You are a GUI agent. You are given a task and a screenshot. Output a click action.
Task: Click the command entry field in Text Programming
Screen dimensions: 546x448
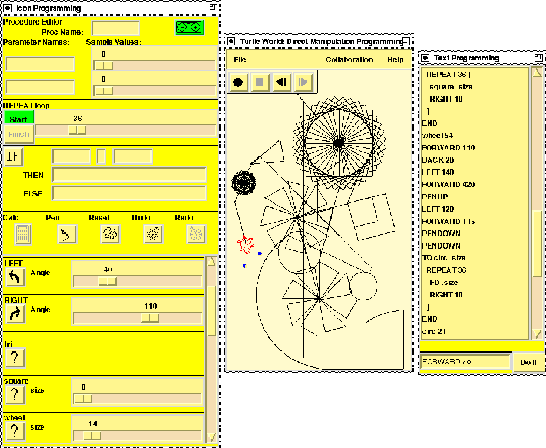click(x=466, y=362)
